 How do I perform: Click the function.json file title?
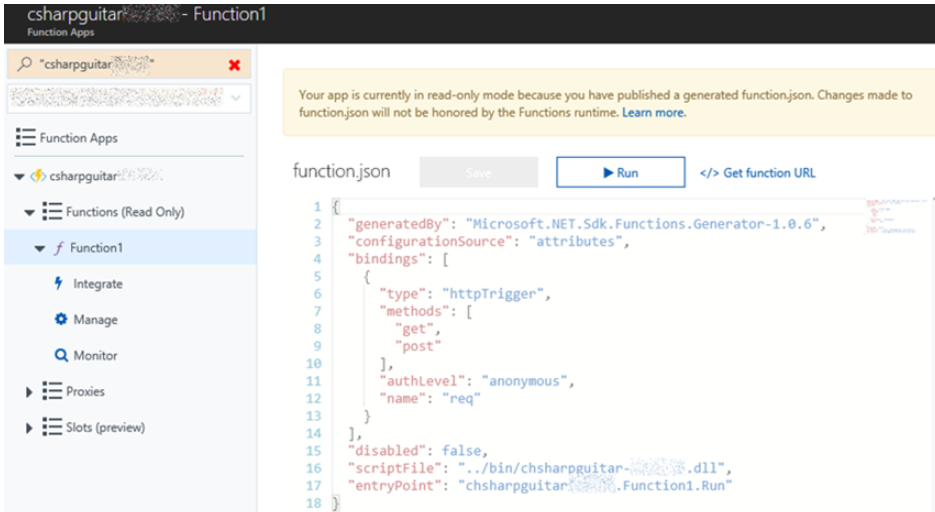pyautogui.click(x=341, y=172)
